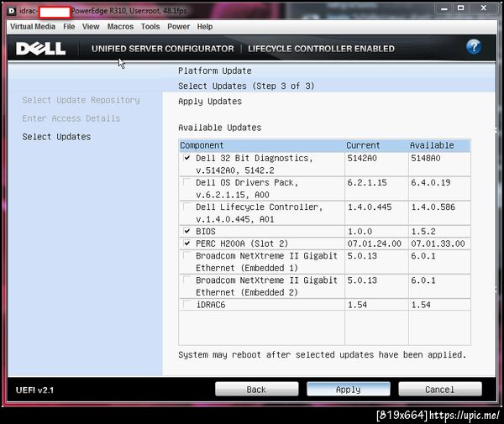This screenshot has width=504, height=424.
Task: Check the Dell Lifecycle Controller update
Action: tap(186, 207)
